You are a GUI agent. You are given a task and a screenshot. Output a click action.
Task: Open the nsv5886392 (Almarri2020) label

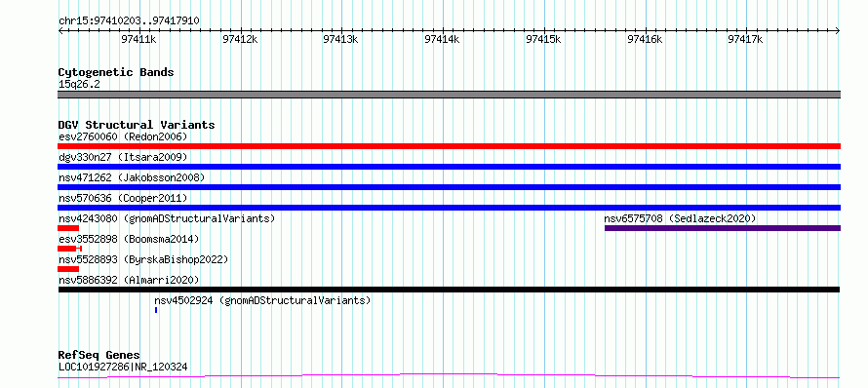(129, 280)
